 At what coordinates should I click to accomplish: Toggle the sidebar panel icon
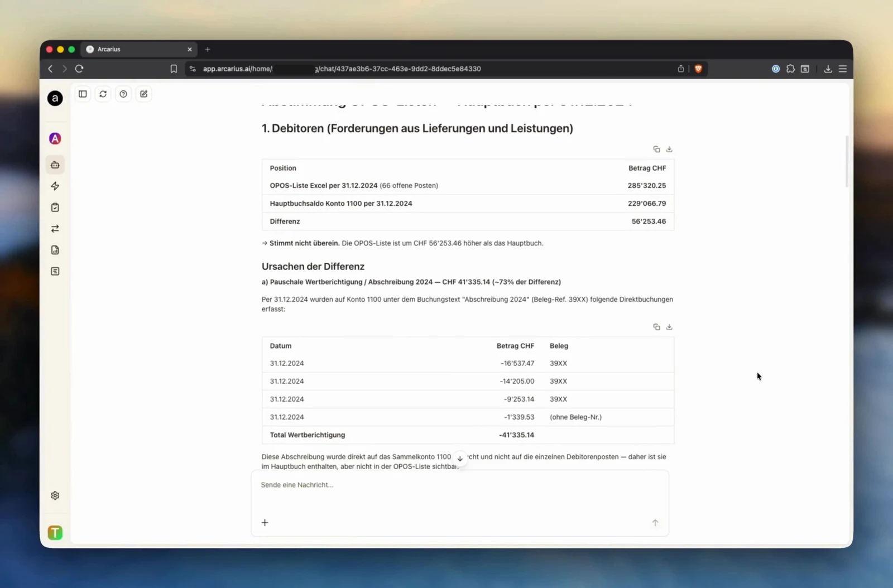click(83, 94)
